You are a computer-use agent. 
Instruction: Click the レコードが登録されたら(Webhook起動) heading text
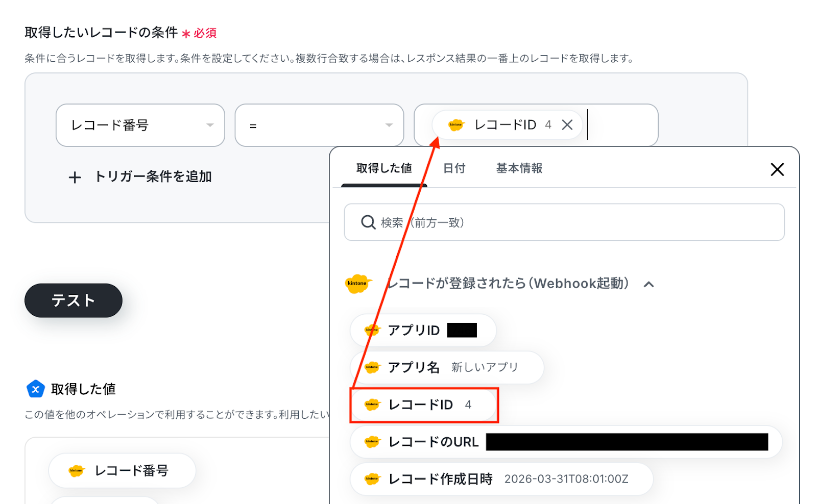click(x=508, y=284)
